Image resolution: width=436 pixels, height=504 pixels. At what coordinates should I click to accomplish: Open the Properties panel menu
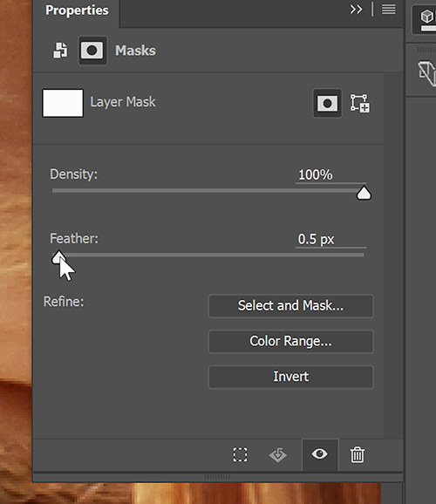[x=388, y=10]
